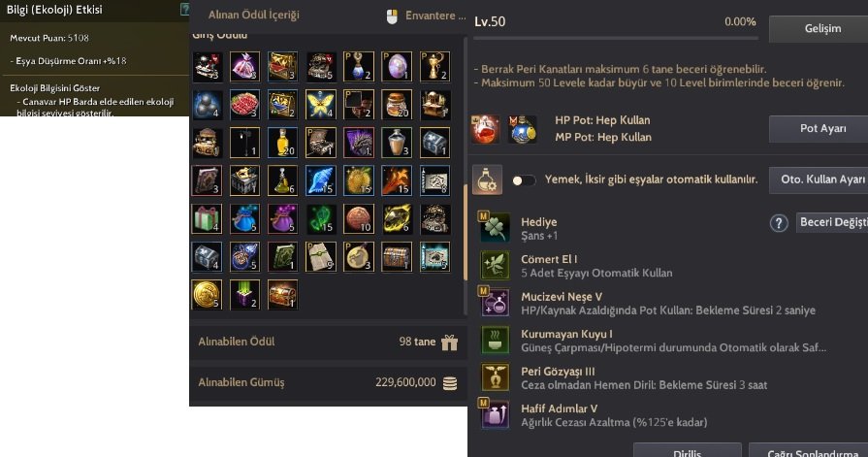Click the green gift box item
The width and height of the screenshot is (868, 457).
(x=207, y=218)
